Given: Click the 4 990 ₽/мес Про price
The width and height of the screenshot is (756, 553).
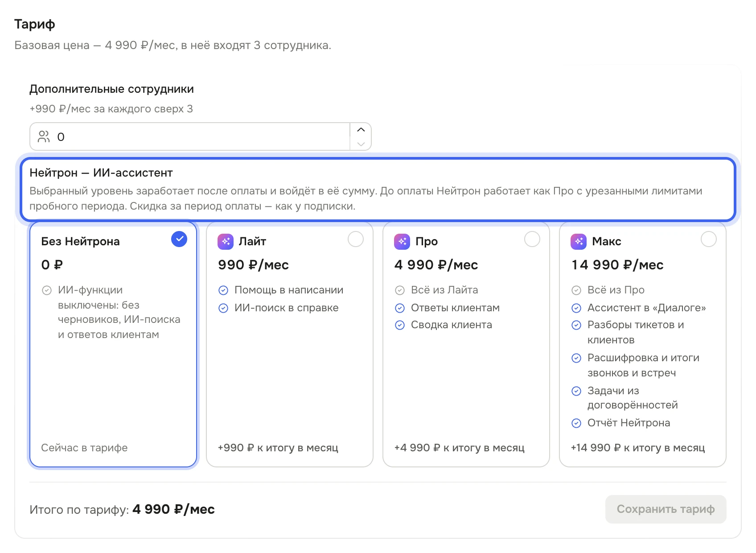Looking at the screenshot, I should [436, 265].
